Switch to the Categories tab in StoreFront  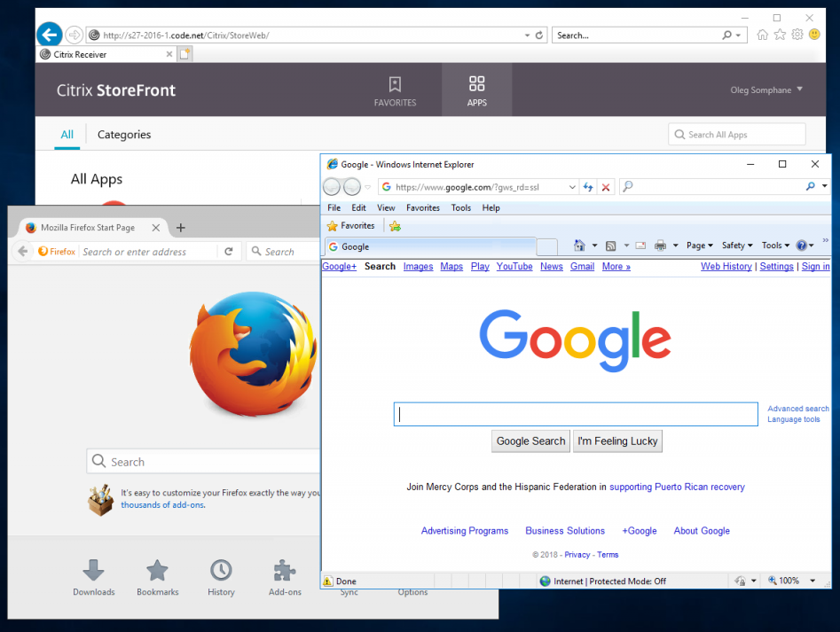click(x=123, y=135)
